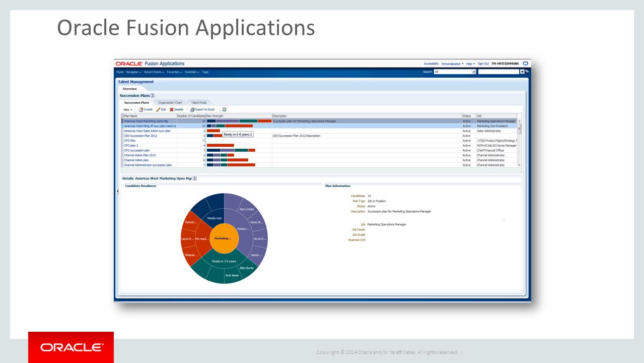Click the Accessibility link

432,64
